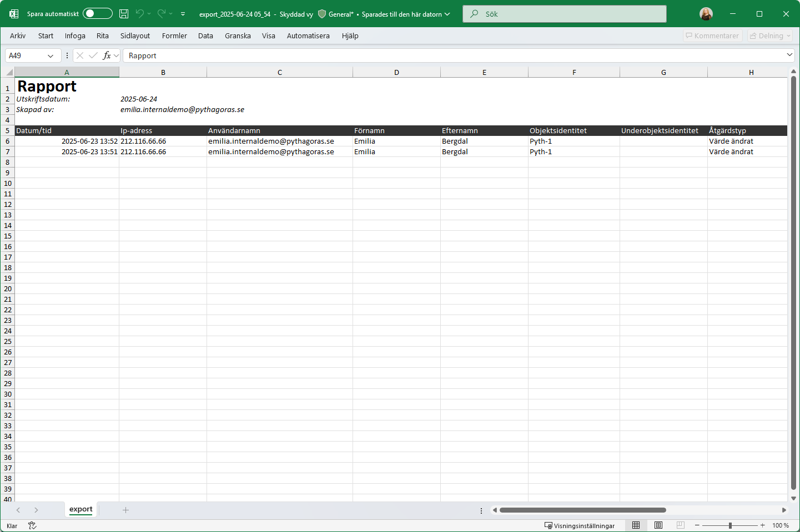
Task: Click the accessibility check icon in status bar
Action: [x=32, y=525]
